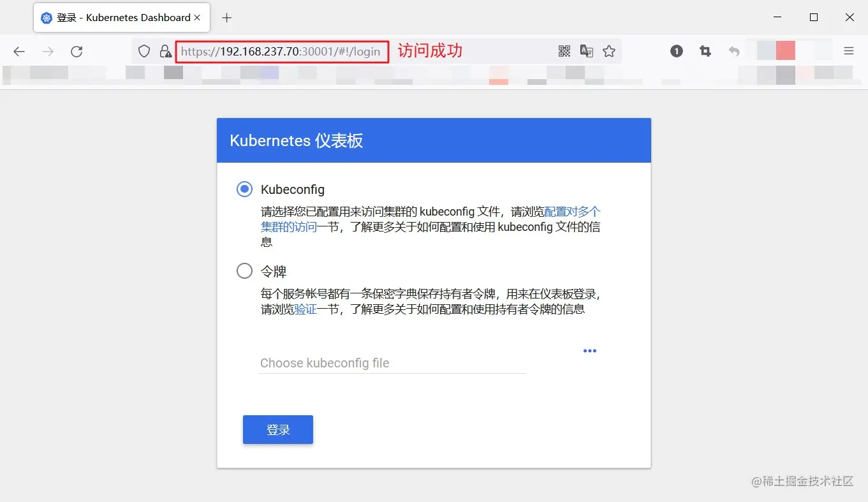Reload the page with the refresh icon

pyautogui.click(x=77, y=52)
